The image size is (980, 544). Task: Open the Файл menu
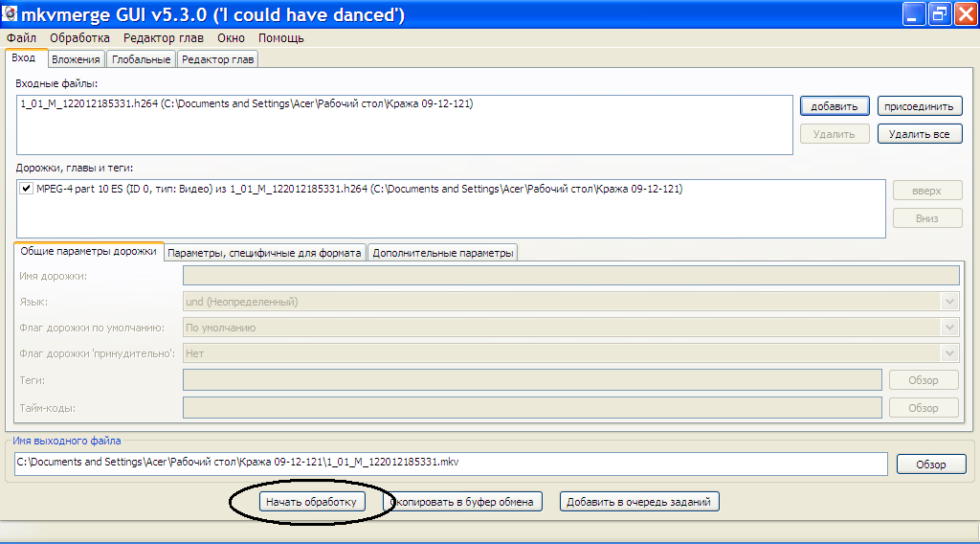click(x=21, y=38)
